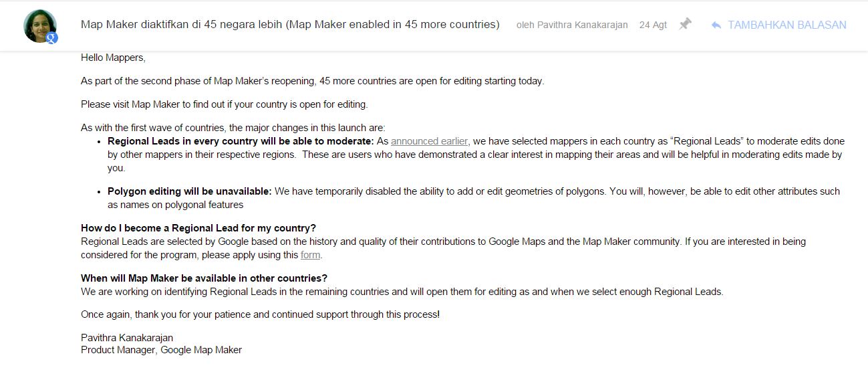Click the "24 Agt" post date
This screenshot has height=382, width=868.
653,25
